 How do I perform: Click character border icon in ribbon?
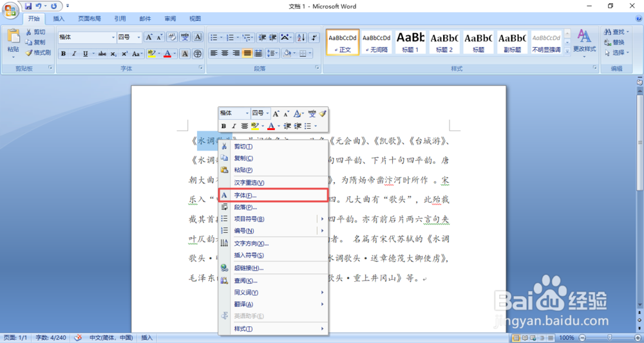(198, 37)
